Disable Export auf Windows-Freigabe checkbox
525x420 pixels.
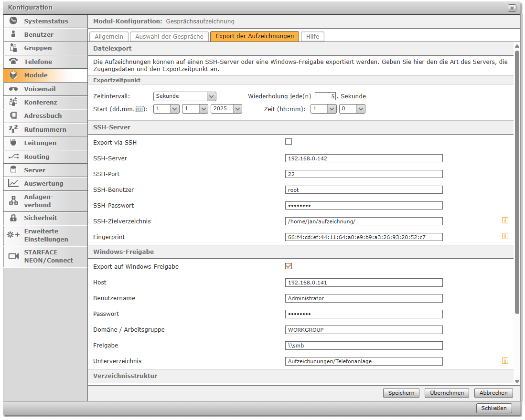tap(289, 266)
